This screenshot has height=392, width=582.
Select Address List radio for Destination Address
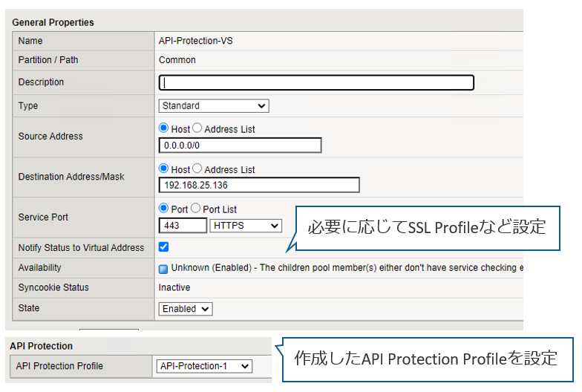pyautogui.click(x=197, y=169)
